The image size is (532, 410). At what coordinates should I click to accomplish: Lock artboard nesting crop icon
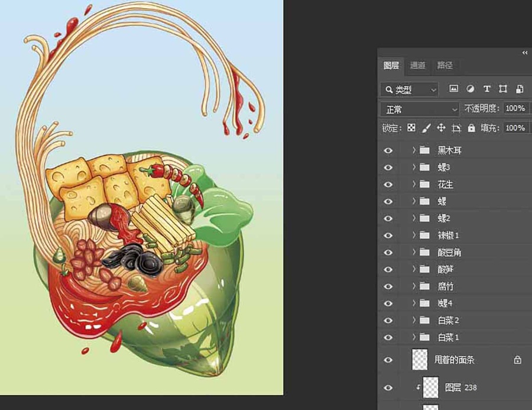point(456,128)
